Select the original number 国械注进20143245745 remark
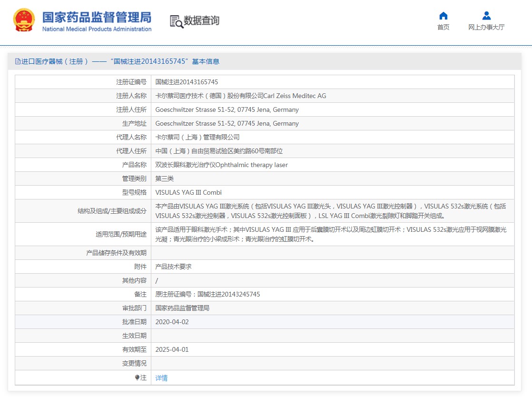 207,294
